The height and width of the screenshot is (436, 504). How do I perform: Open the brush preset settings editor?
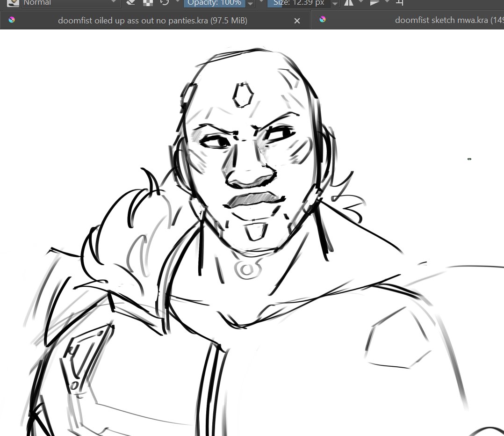tap(13, 3)
